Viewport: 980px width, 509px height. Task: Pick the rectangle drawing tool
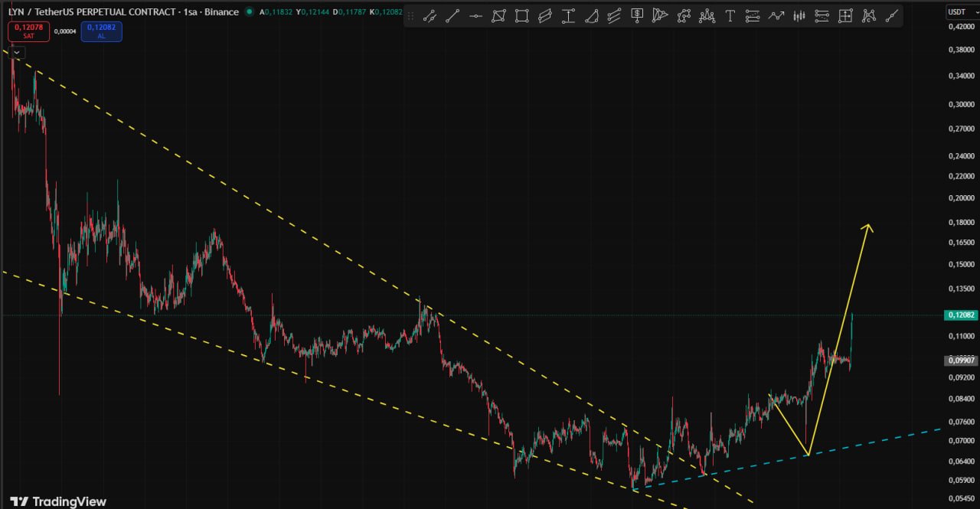coord(521,15)
